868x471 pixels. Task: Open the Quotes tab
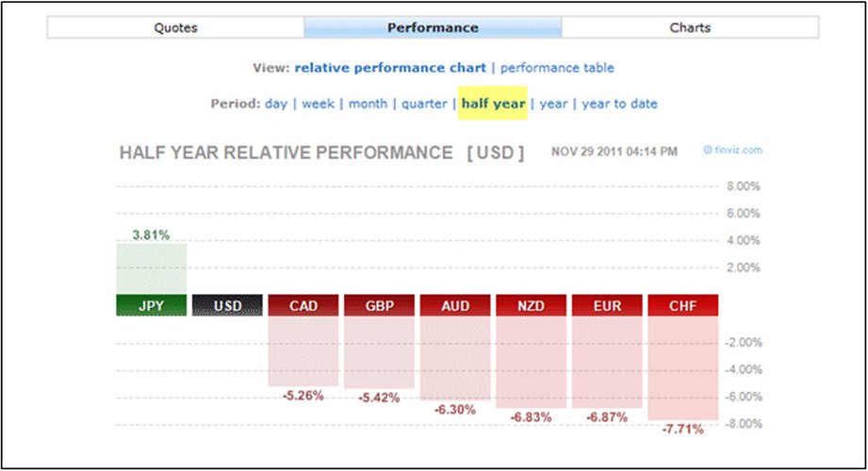tap(175, 27)
